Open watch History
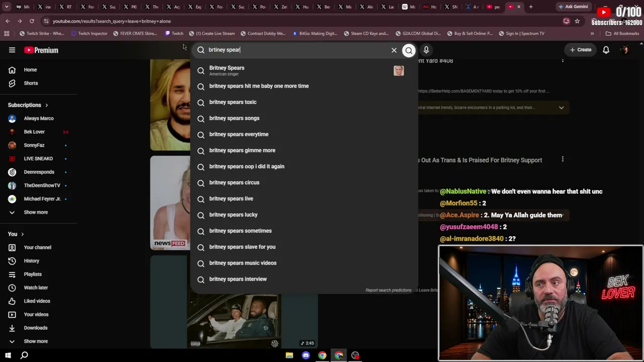 tap(31, 261)
